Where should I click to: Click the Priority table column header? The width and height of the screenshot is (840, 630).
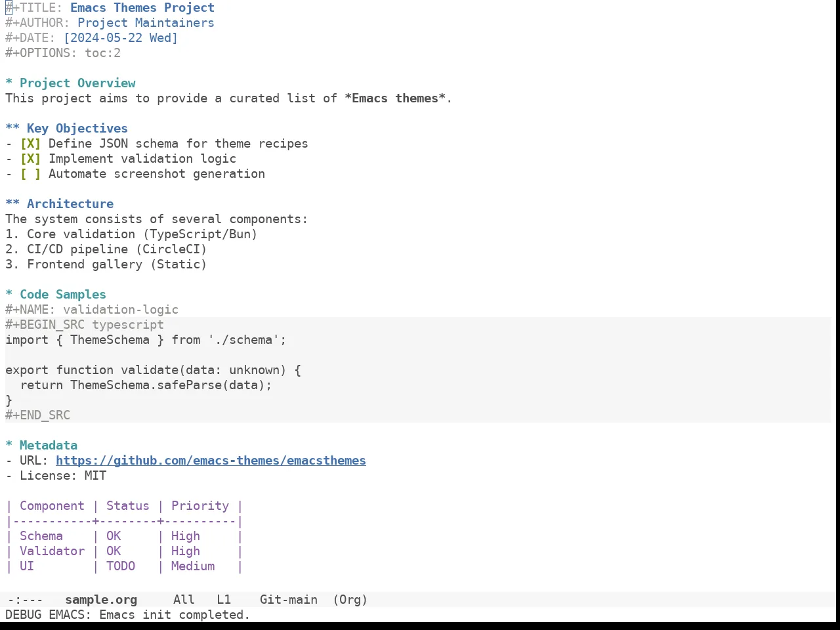[200, 506]
